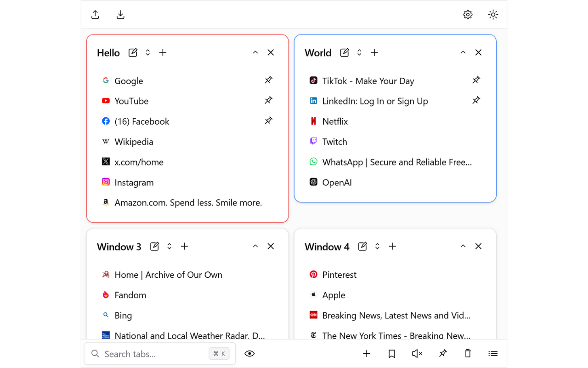The image size is (588, 368).
Task: Edit the Hello window name
Action: [x=133, y=52]
